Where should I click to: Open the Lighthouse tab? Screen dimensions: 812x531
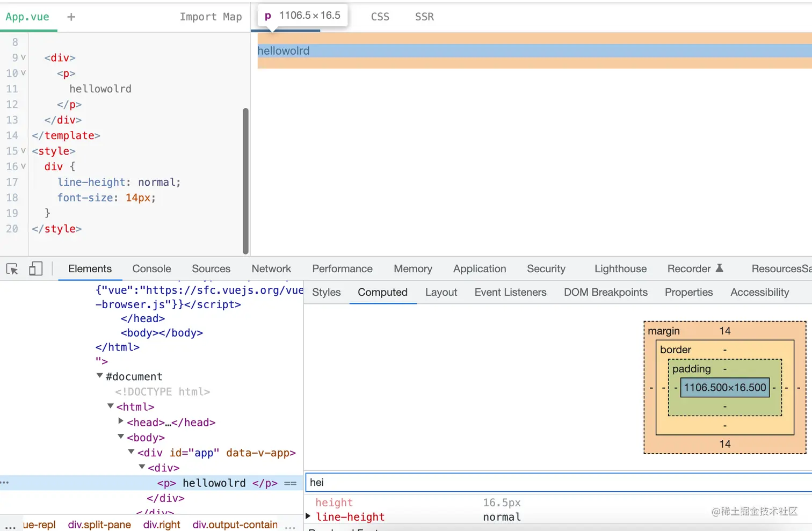[x=620, y=268]
